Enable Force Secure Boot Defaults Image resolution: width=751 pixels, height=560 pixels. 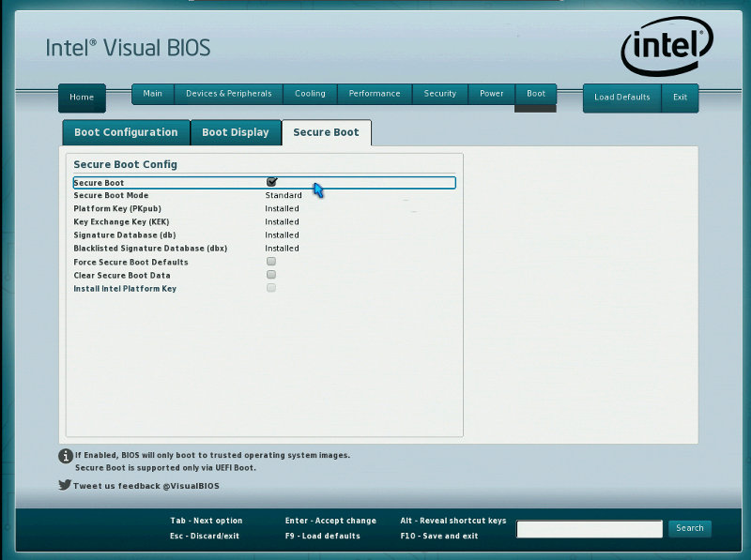click(270, 262)
